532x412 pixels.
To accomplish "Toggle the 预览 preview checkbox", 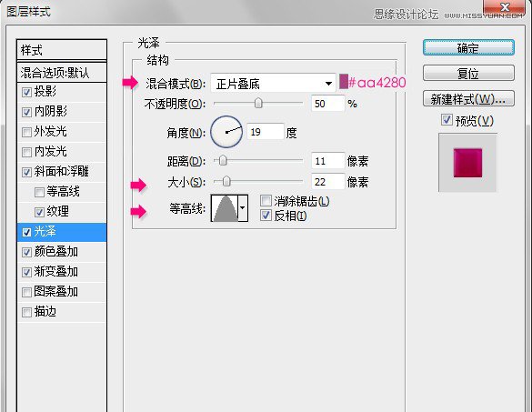I will pyautogui.click(x=447, y=120).
